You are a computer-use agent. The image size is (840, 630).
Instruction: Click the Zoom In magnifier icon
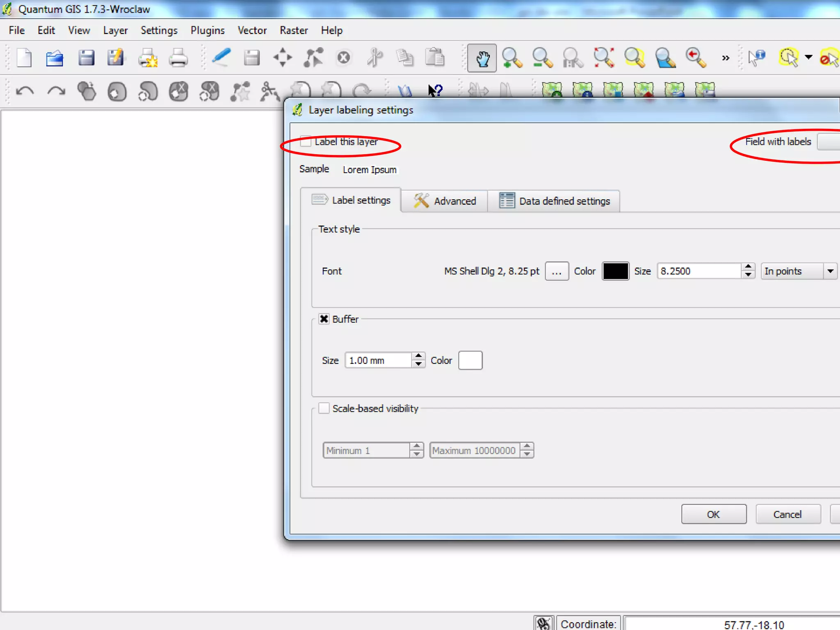[x=512, y=58]
